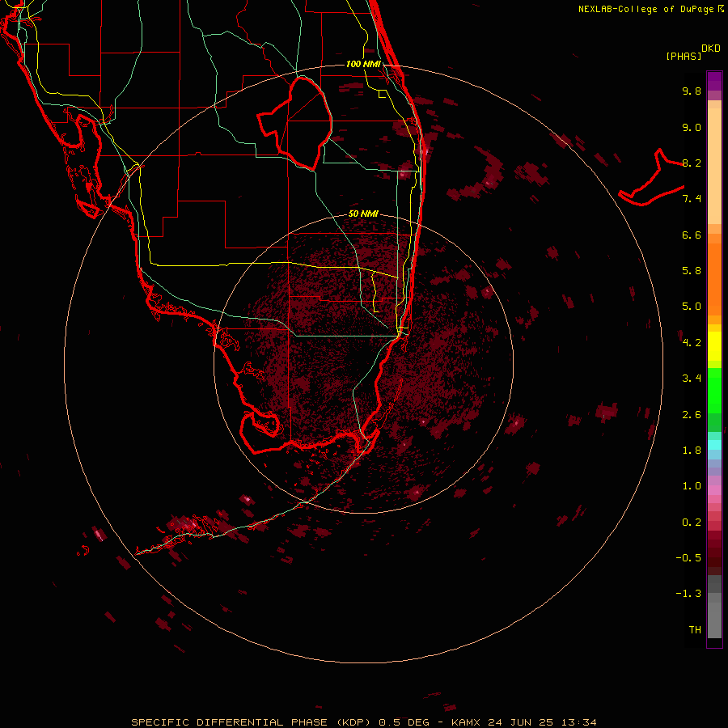The width and height of the screenshot is (728, 728).
Task: Pick the cyan color bar segment
Action: coord(714,445)
